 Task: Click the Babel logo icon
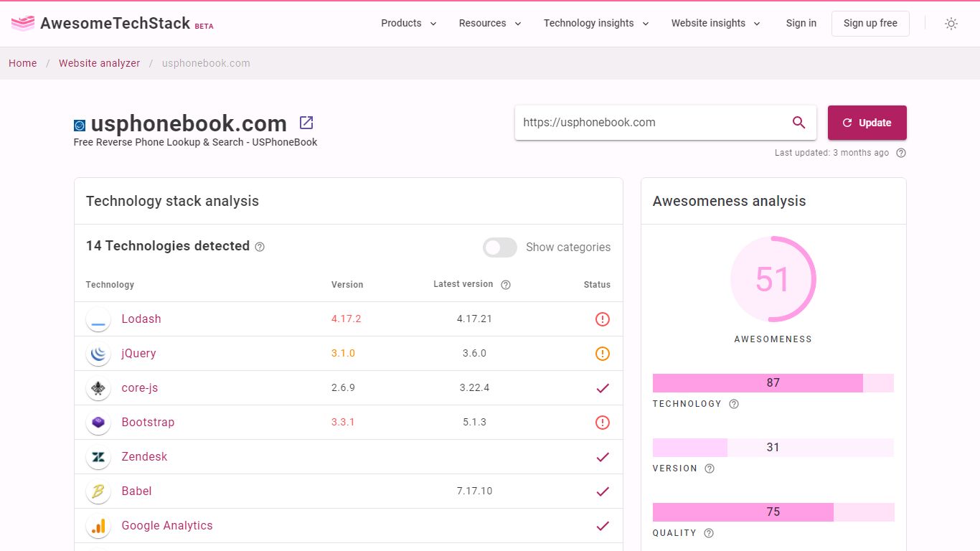[98, 491]
